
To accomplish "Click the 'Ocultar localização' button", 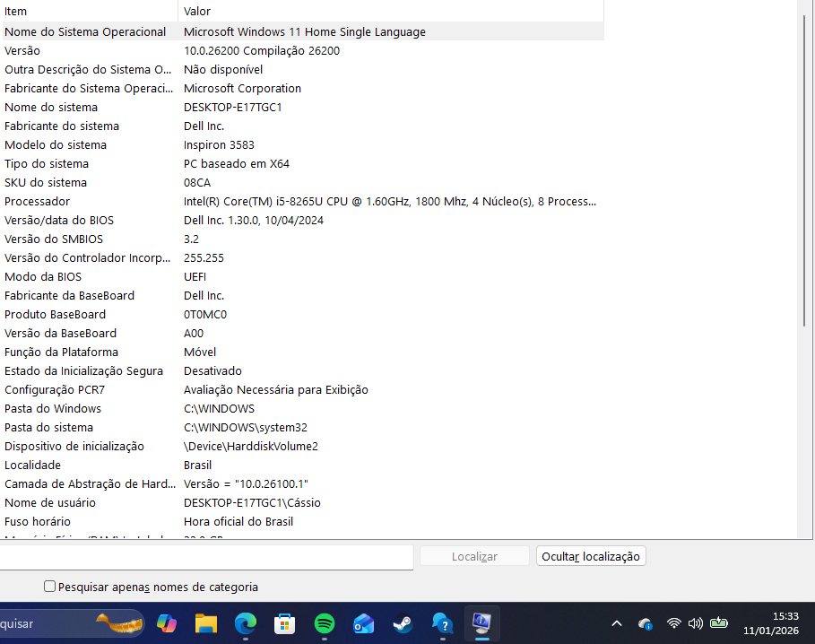I will tap(591, 556).
